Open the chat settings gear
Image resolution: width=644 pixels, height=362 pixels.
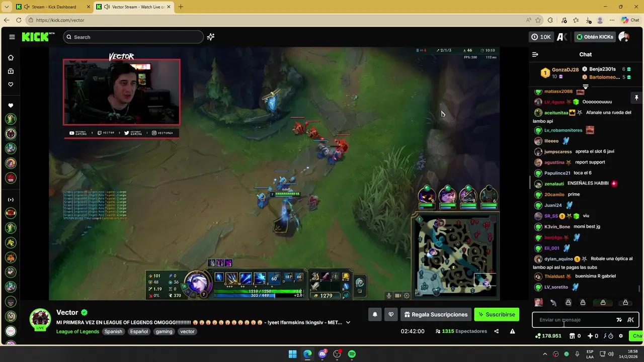(x=621, y=336)
